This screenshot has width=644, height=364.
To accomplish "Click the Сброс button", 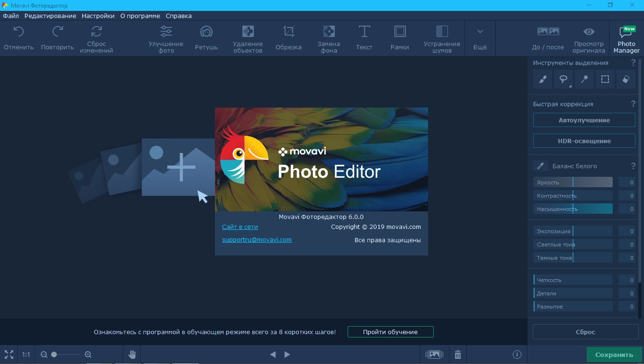I will [585, 332].
